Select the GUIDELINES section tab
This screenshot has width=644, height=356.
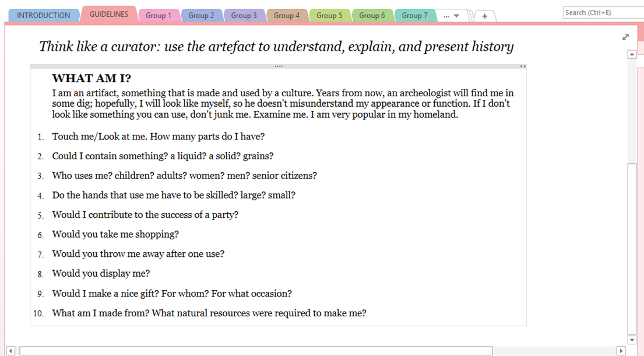click(109, 14)
